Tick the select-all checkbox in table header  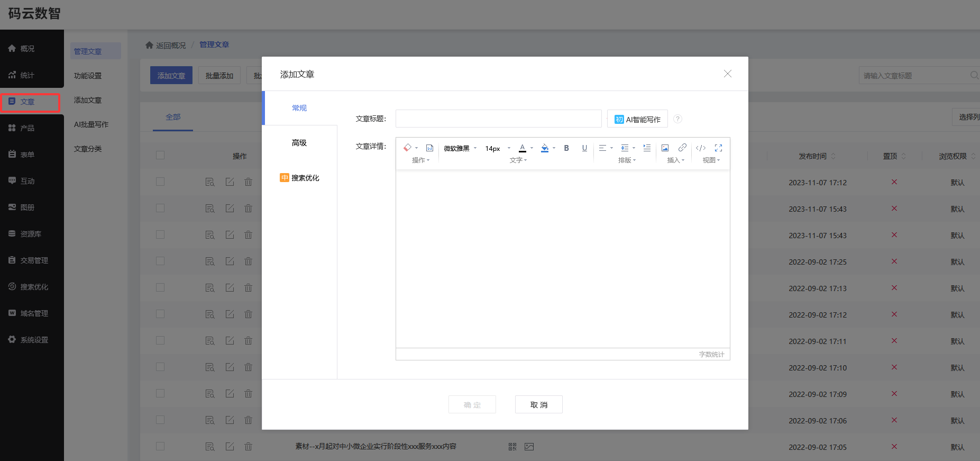[160, 156]
